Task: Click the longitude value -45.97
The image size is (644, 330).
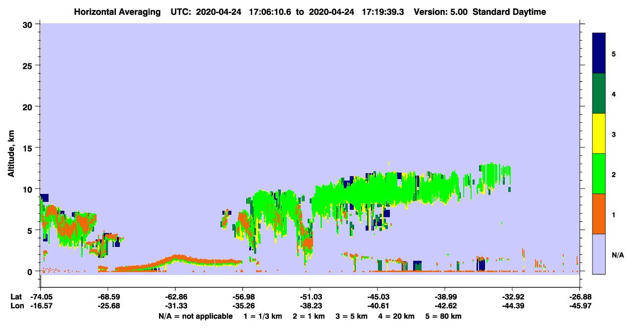Action: (x=580, y=306)
